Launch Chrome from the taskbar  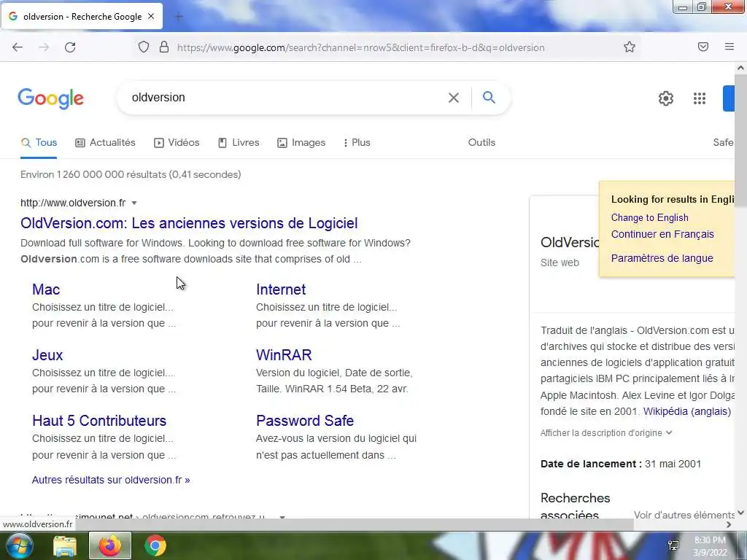155,545
